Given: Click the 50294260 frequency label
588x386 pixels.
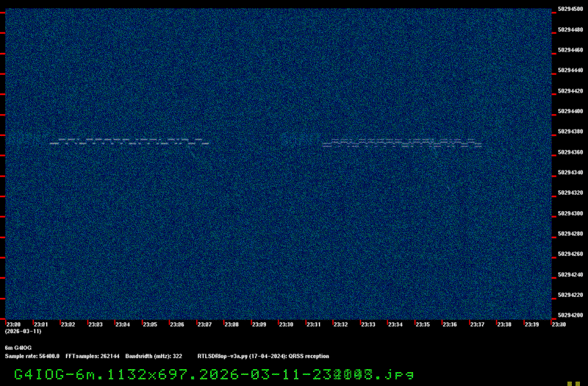Looking at the screenshot, I should point(570,254).
